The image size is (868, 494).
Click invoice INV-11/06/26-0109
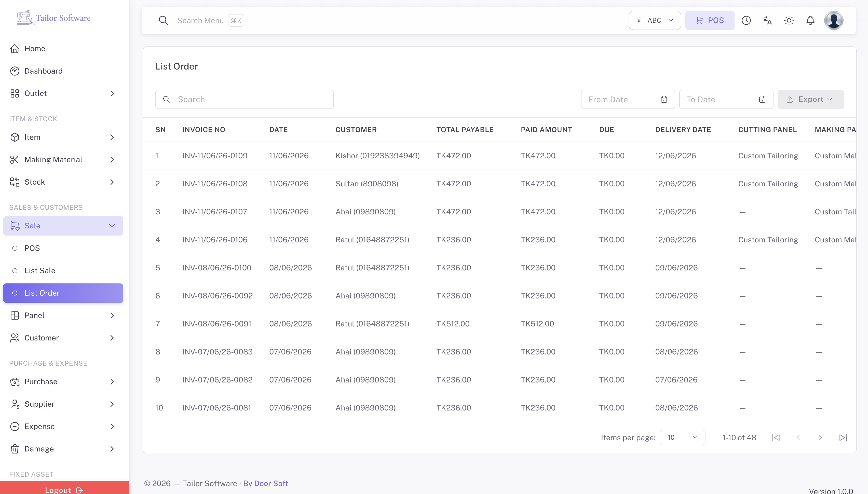click(x=215, y=156)
